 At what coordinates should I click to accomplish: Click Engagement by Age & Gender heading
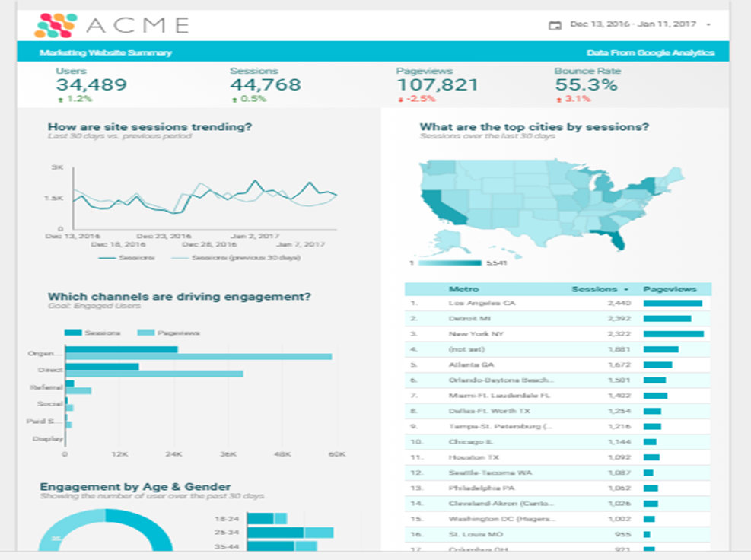tap(135, 487)
